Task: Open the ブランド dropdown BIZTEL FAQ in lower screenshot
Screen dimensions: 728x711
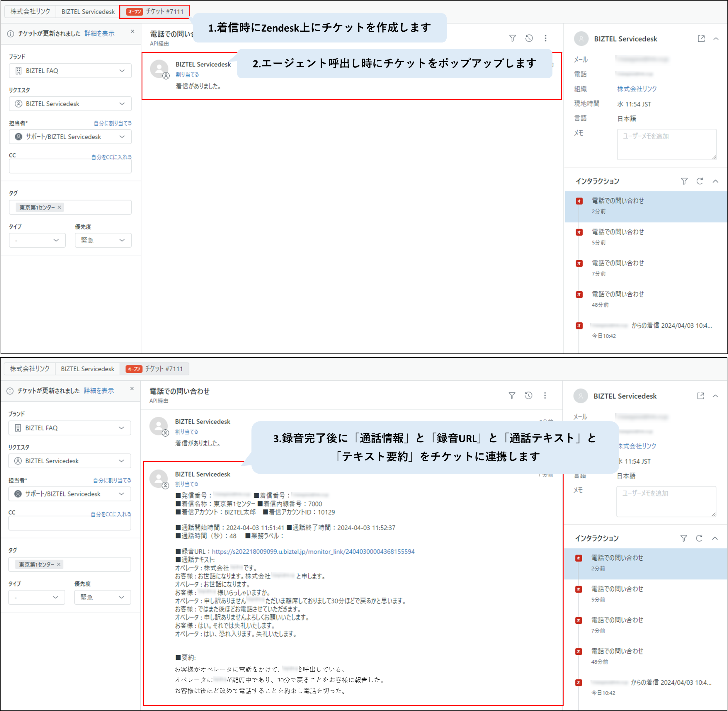Action: tap(70, 428)
